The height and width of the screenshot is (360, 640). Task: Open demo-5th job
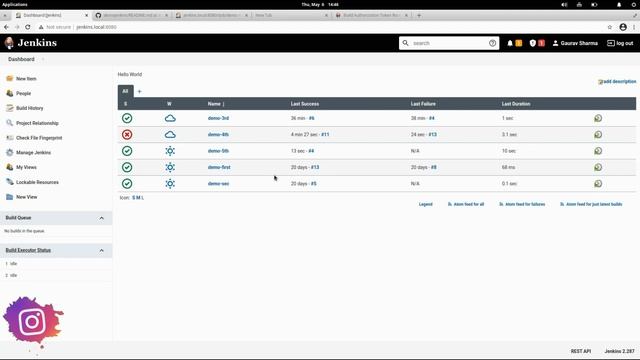[x=218, y=151]
